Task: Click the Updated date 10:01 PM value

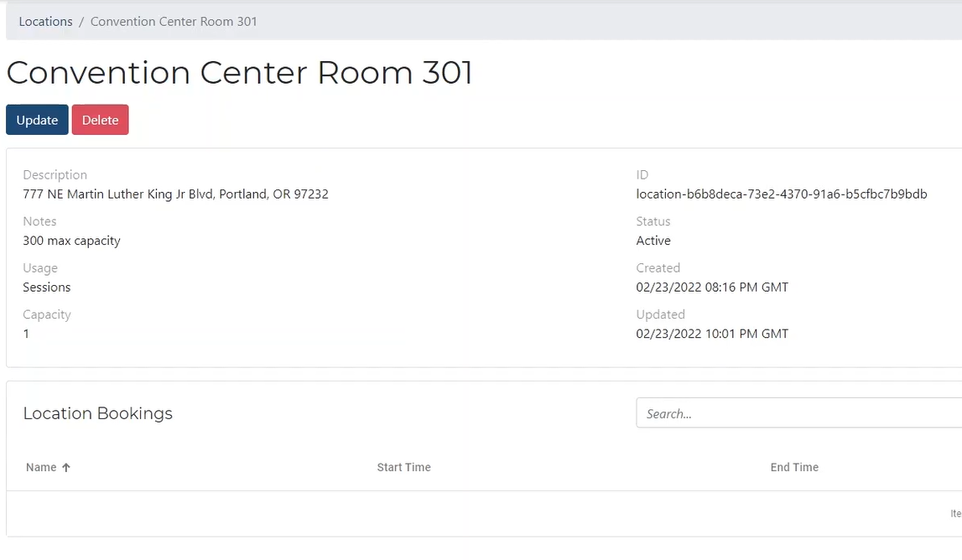Action: 712,334
